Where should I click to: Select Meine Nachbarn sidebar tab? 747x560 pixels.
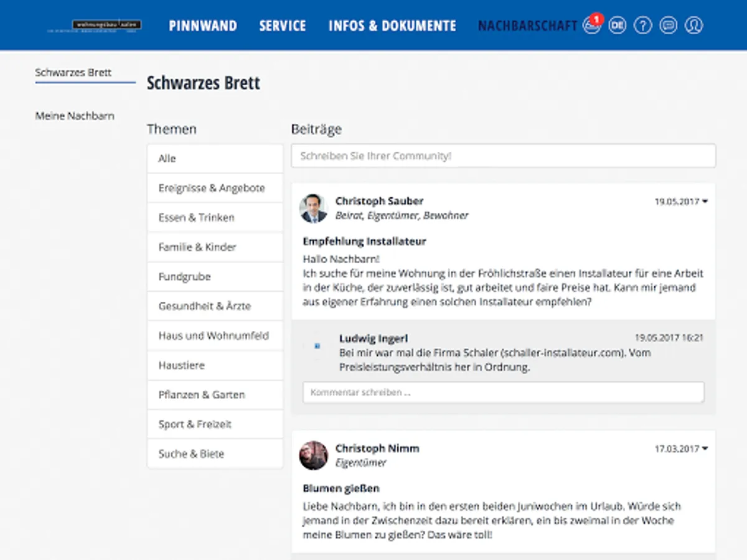75,116
